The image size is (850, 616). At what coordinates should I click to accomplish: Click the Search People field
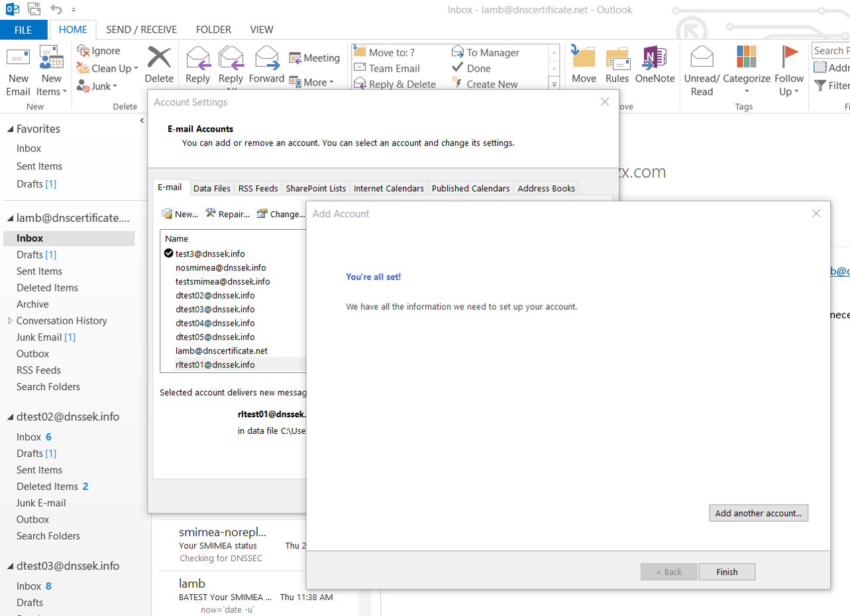831,50
